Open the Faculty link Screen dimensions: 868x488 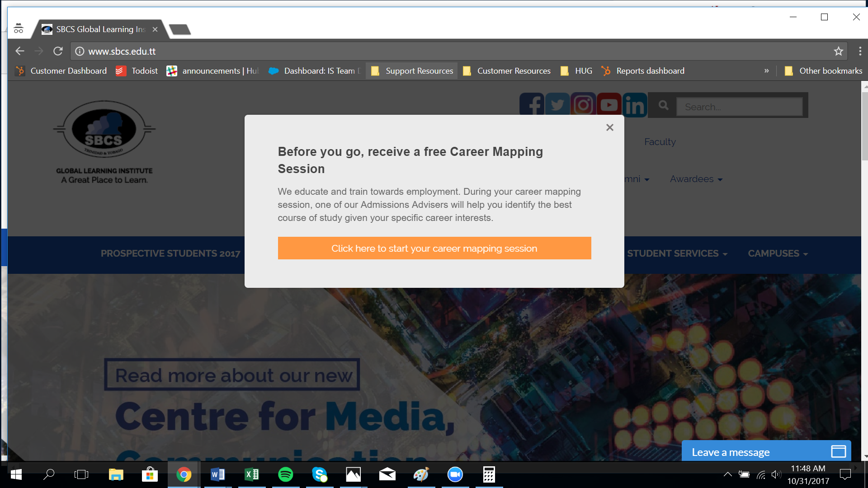coord(660,142)
